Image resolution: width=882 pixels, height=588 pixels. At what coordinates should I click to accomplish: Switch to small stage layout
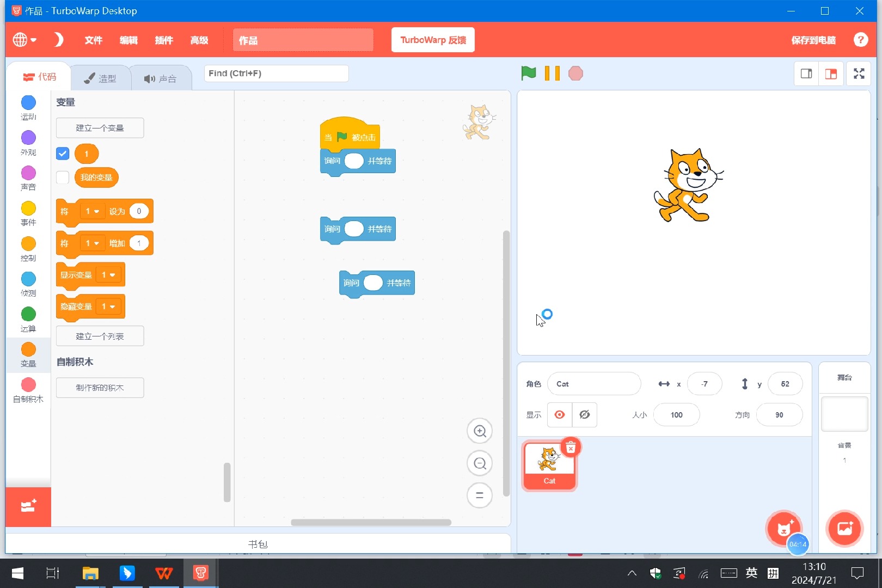[x=806, y=73]
